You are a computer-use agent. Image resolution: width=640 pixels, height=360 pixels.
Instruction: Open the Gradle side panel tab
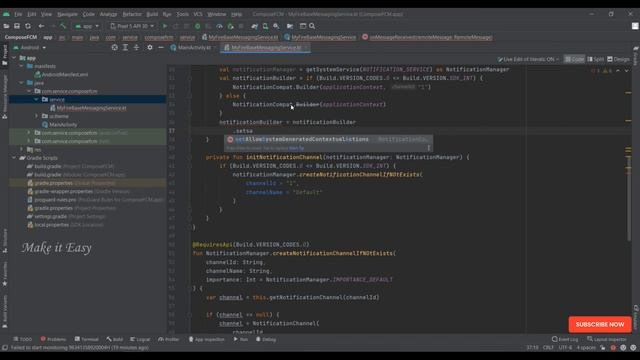[636, 56]
